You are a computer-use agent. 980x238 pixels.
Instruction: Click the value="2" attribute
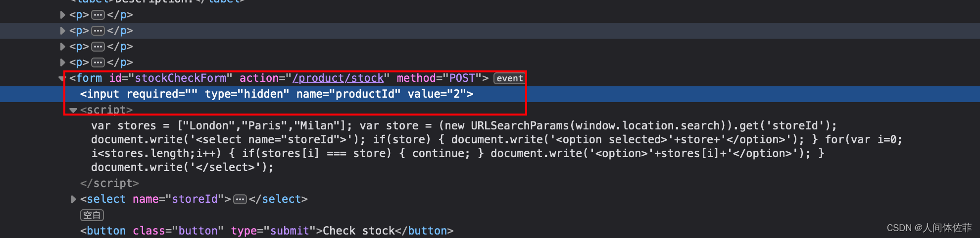[437, 94]
